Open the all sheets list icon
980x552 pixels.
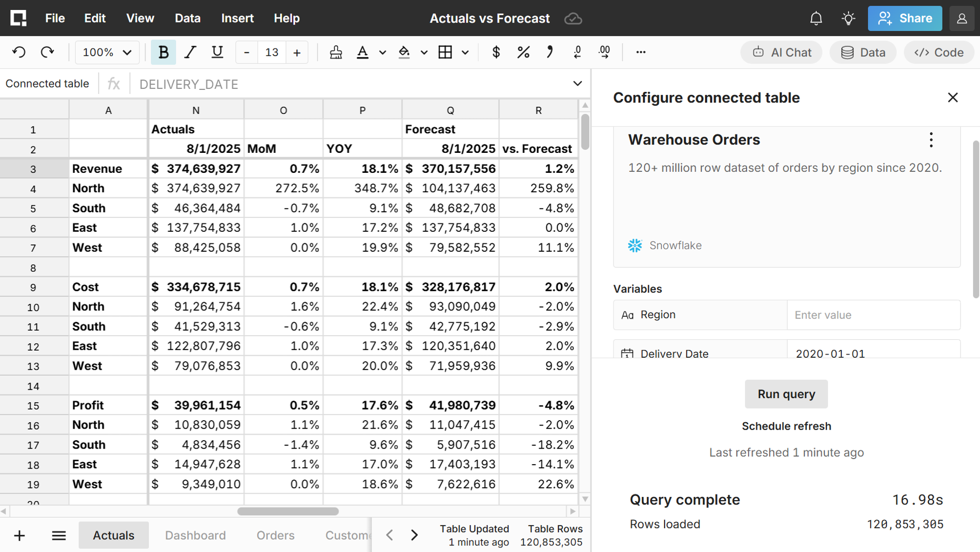click(59, 536)
